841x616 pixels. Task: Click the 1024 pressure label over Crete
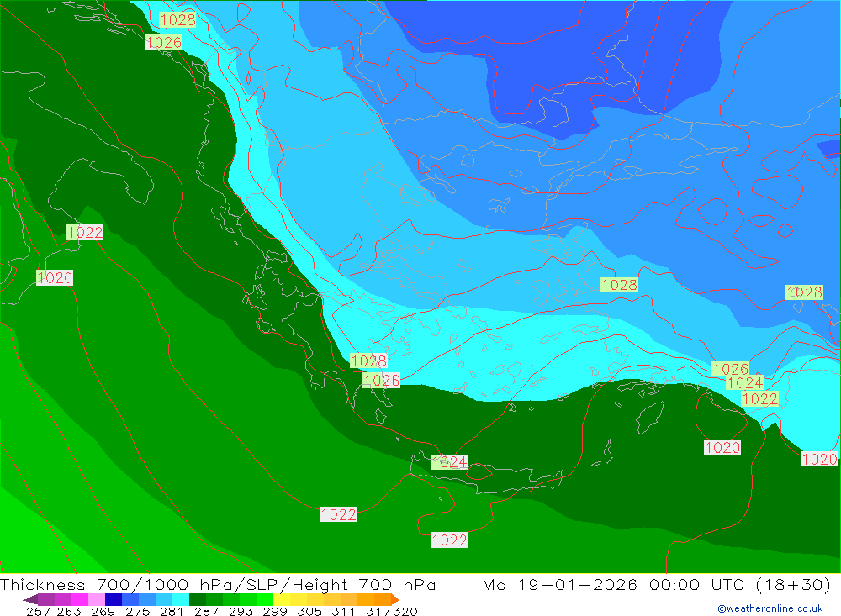(x=449, y=461)
